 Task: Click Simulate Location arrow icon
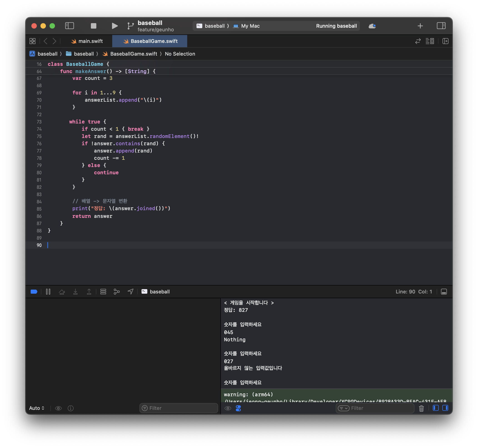(x=130, y=292)
